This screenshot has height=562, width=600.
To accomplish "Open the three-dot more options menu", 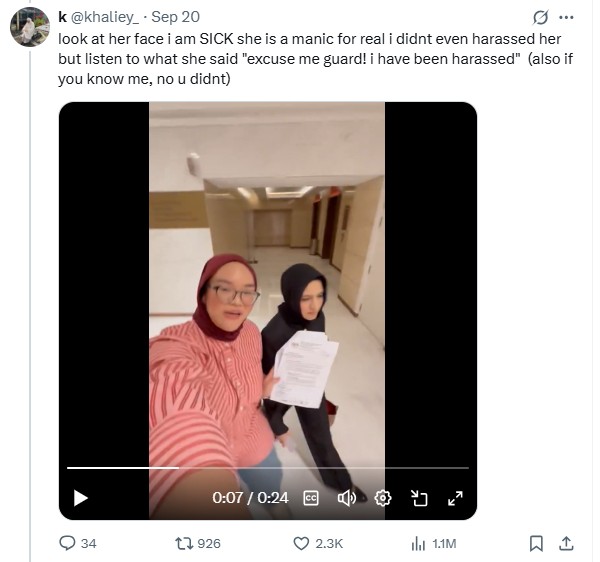I will tap(567, 17).
